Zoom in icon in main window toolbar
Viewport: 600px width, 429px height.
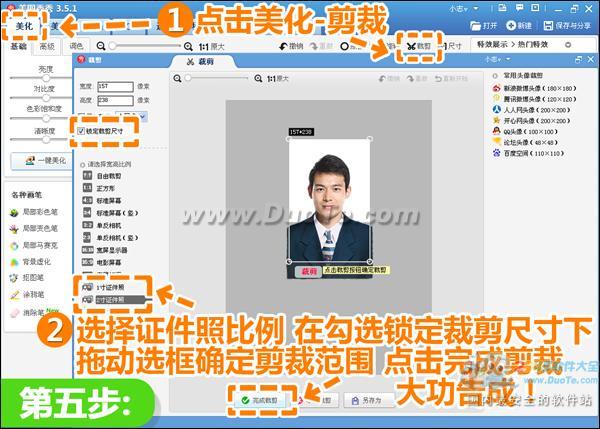click(x=188, y=47)
